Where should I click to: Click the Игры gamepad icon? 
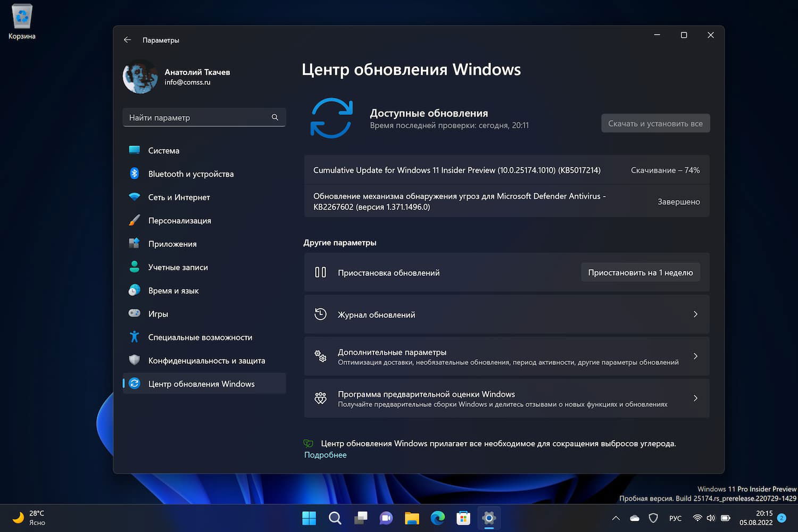pos(135,313)
